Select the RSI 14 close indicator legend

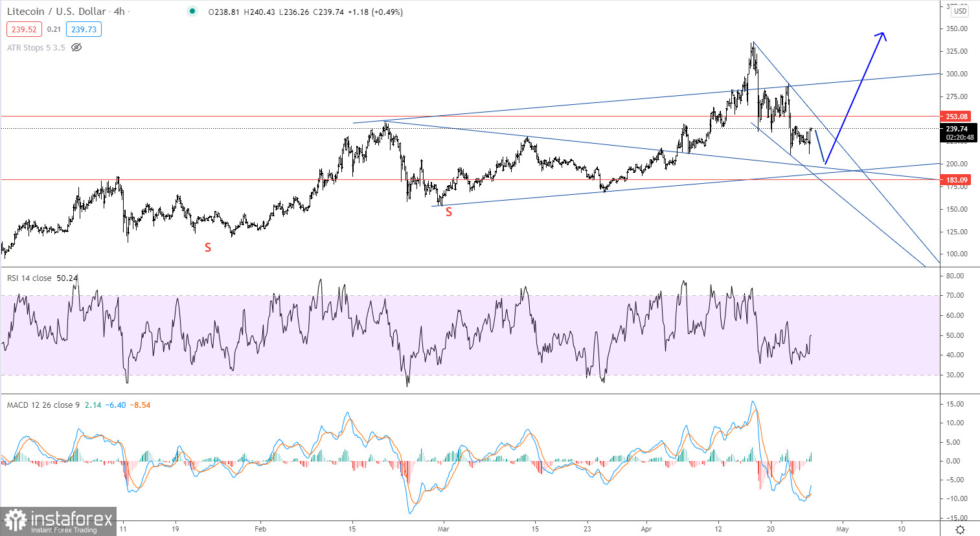tap(29, 278)
